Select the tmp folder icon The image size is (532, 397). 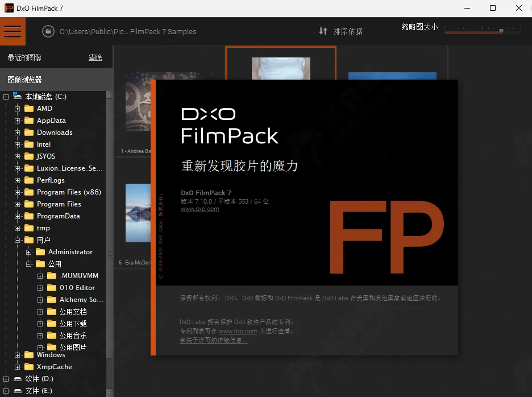tap(29, 228)
